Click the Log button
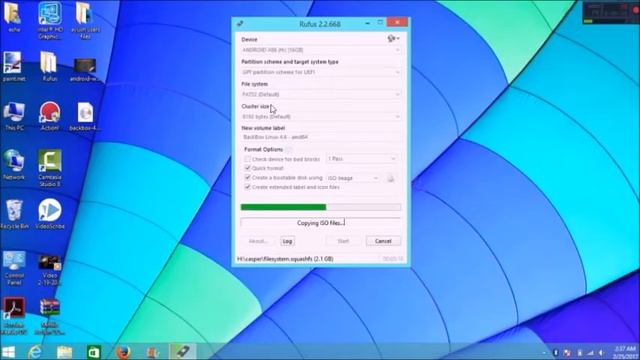The height and width of the screenshot is (360, 640). 287,241
